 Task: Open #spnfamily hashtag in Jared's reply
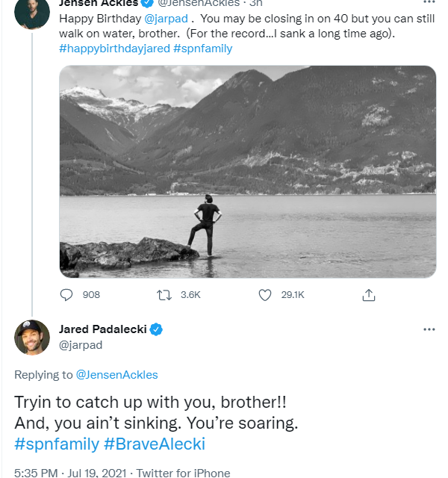57,444
